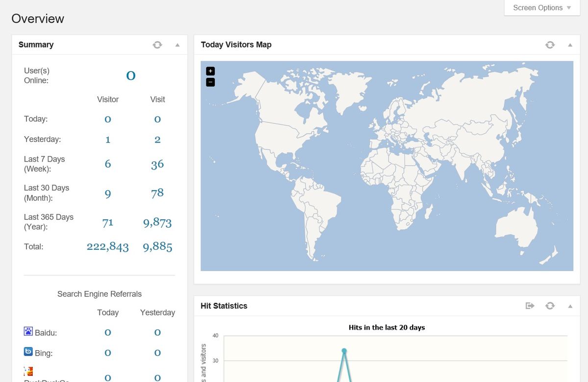Click the peak data point on hits chart

pos(344,351)
